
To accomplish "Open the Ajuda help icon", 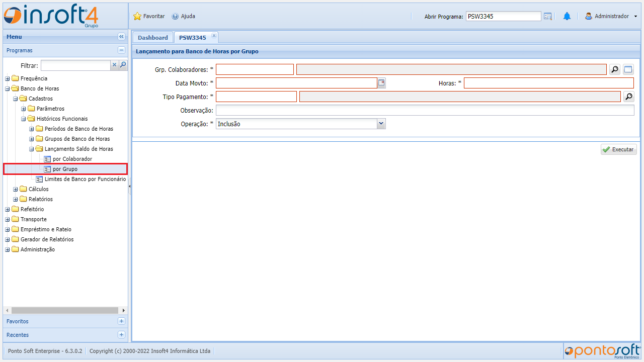I will tap(175, 16).
